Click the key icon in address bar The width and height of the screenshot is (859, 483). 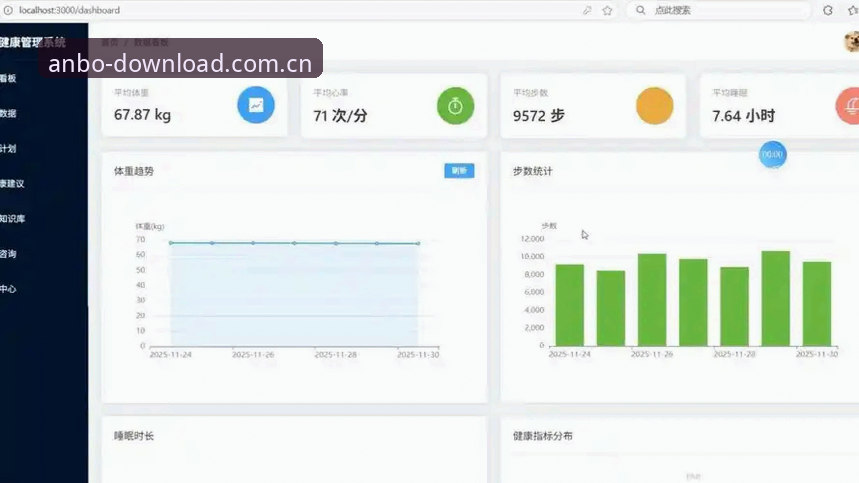click(587, 10)
